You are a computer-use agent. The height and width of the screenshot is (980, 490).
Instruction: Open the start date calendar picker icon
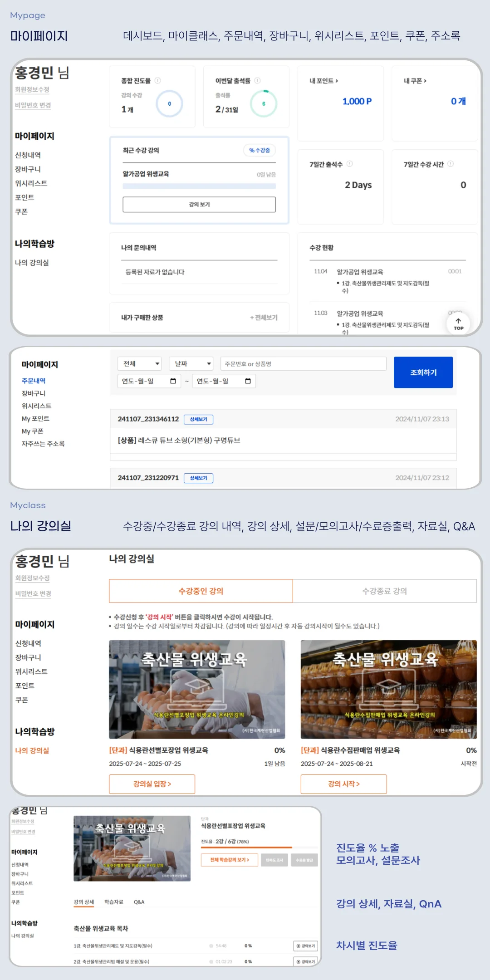173,381
